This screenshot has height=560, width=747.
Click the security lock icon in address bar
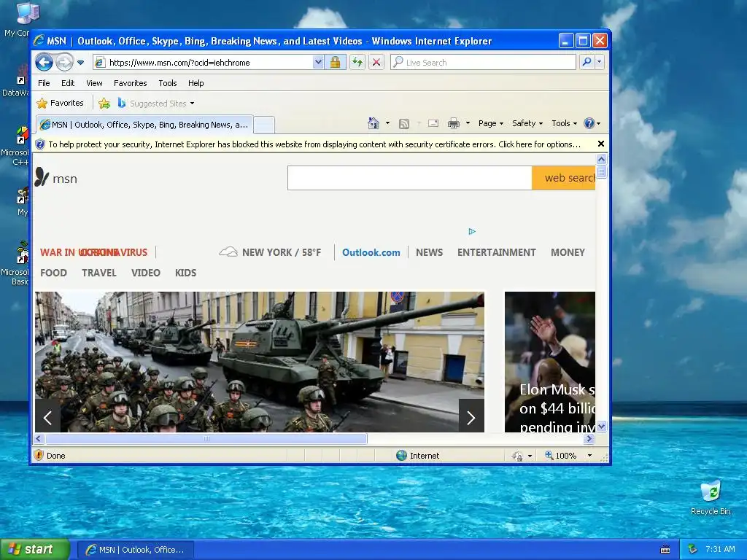click(335, 63)
